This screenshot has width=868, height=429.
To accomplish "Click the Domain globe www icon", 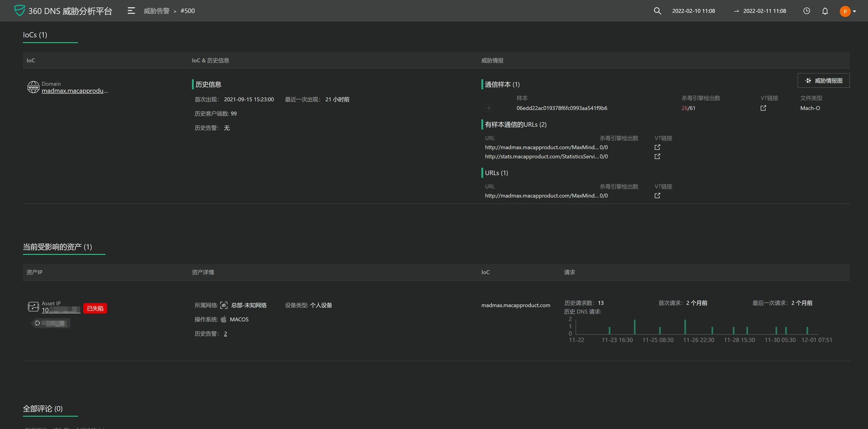I will pyautogui.click(x=33, y=87).
